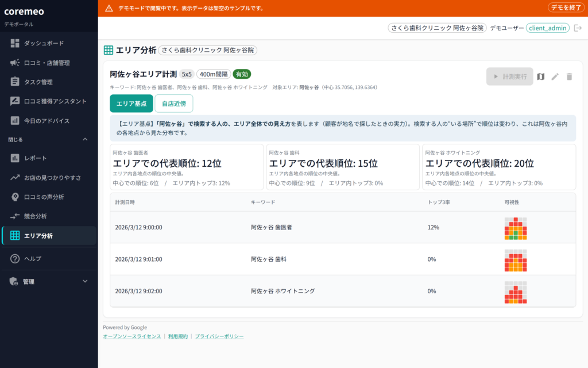Open heatmap thumbnail for 阿佐ヶ谷 歯科 row
The height and width of the screenshot is (368, 588).
(x=516, y=260)
